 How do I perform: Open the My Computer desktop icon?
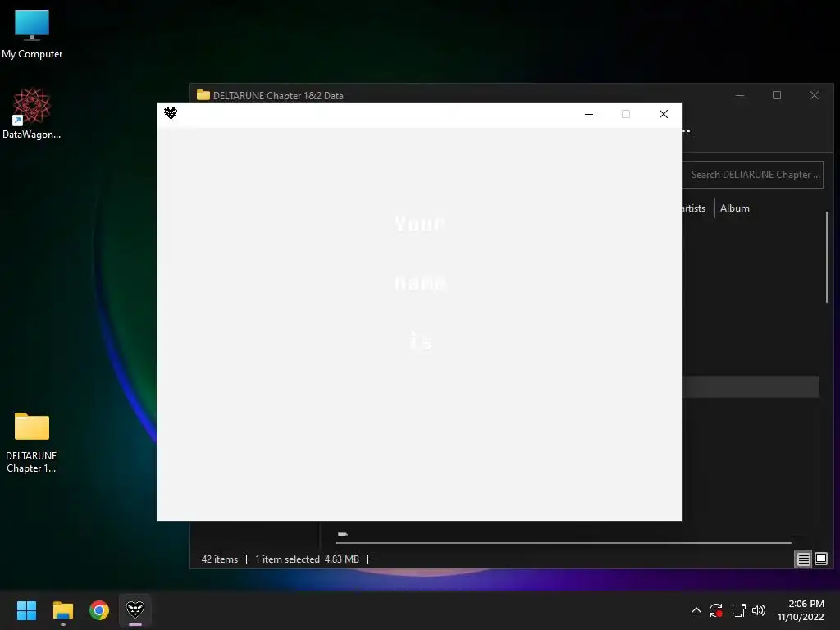tap(32, 34)
